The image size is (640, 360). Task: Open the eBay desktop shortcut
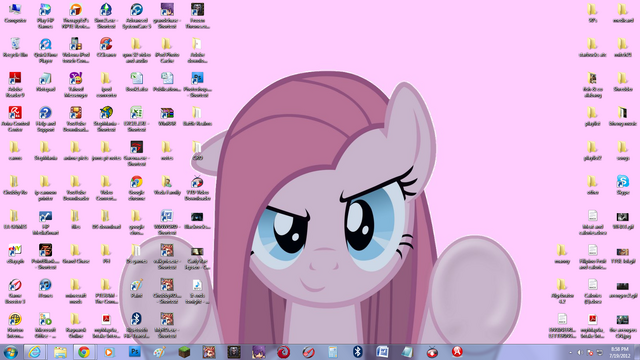[15, 254]
